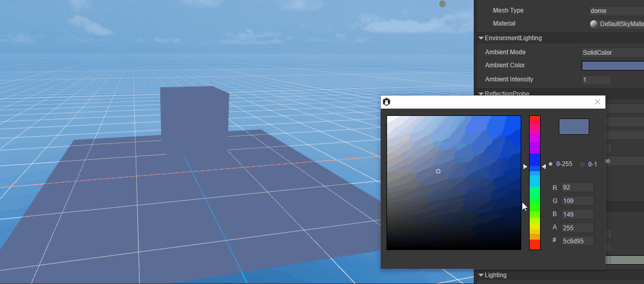
Task: Click the left hue slider arrow marker
Action: pyautogui.click(x=525, y=167)
